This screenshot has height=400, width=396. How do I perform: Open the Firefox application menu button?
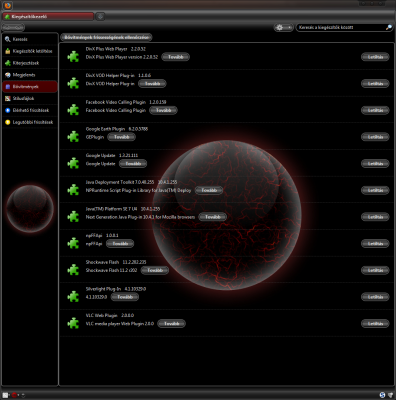tap(7, 5)
